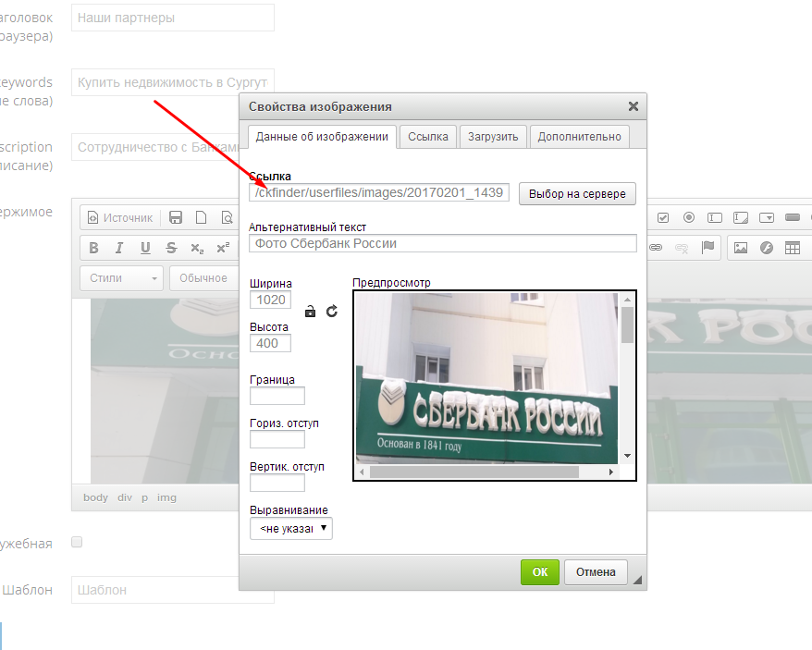Viewport: 812px width, 650px height.
Task: Click preview horizontal scrollbar thumb
Action: click(474, 472)
